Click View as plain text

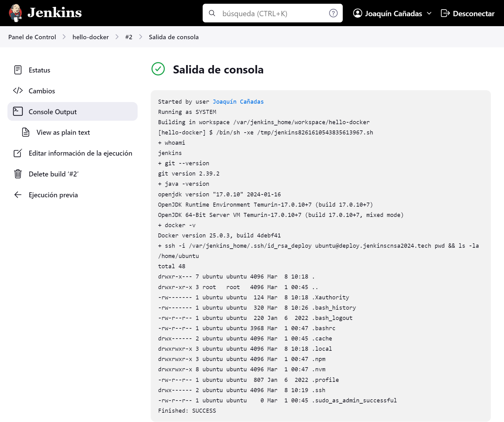click(63, 132)
